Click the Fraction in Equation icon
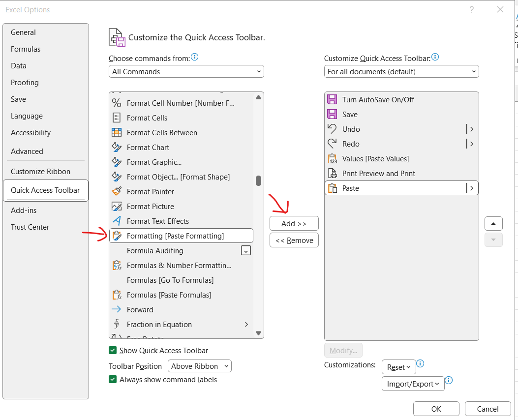518x420 pixels. click(x=116, y=324)
